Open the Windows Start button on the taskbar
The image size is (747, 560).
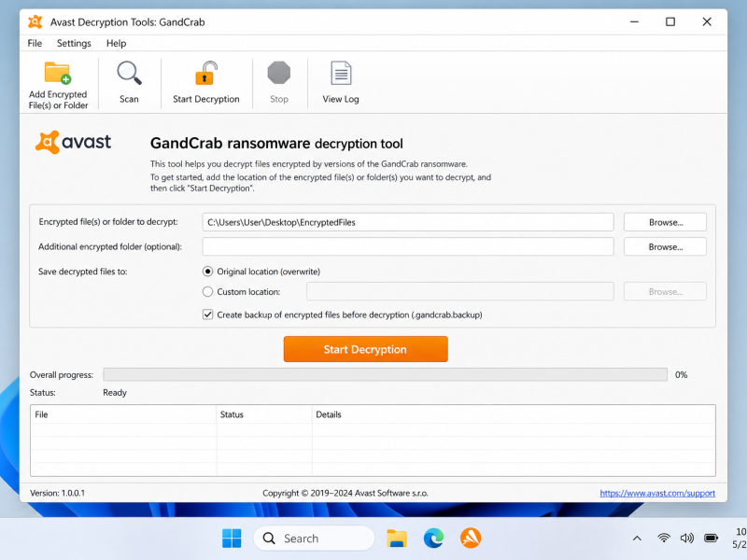232,539
